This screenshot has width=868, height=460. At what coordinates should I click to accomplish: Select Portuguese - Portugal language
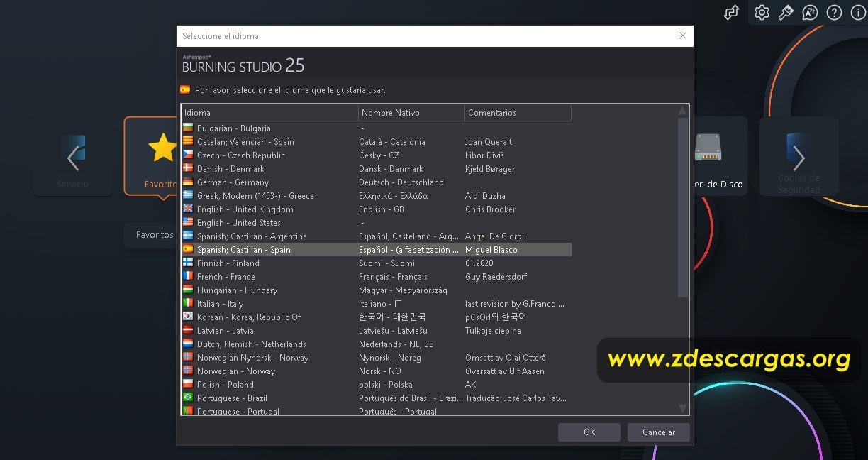(238, 411)
